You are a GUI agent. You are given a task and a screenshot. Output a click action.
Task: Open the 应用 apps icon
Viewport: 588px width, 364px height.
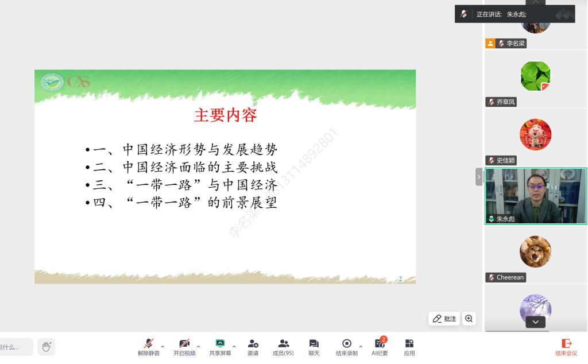click(409, 347)
